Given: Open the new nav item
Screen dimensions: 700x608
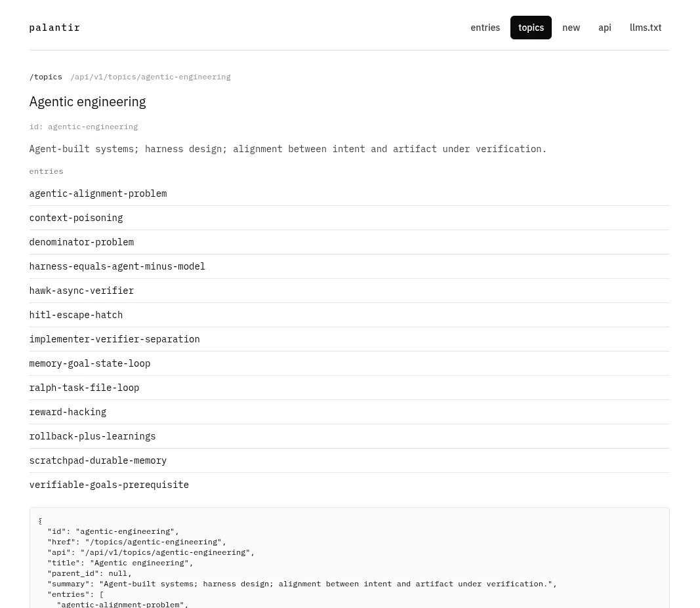Looking at the screenshot, I should click(x=571, y=28).
